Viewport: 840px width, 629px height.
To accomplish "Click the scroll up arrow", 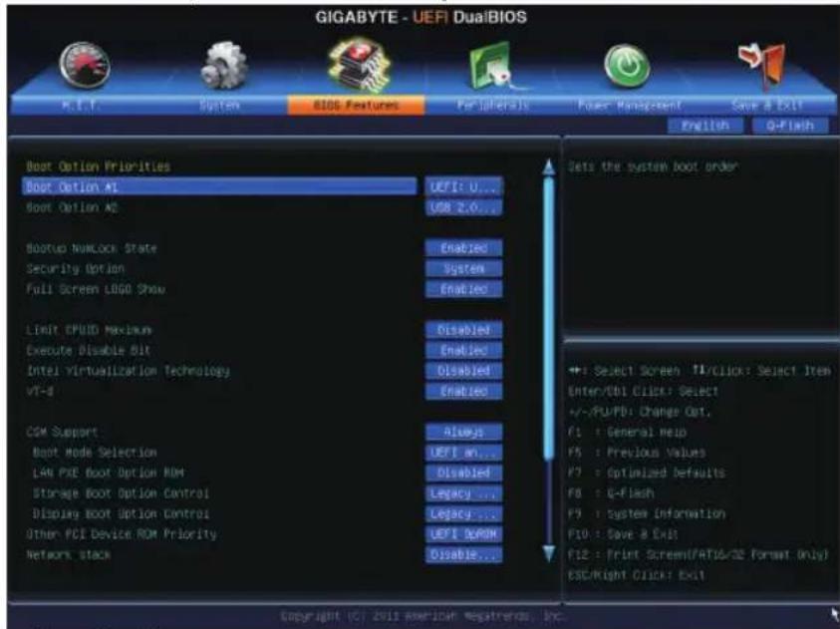I will click(x=549, y=166).
